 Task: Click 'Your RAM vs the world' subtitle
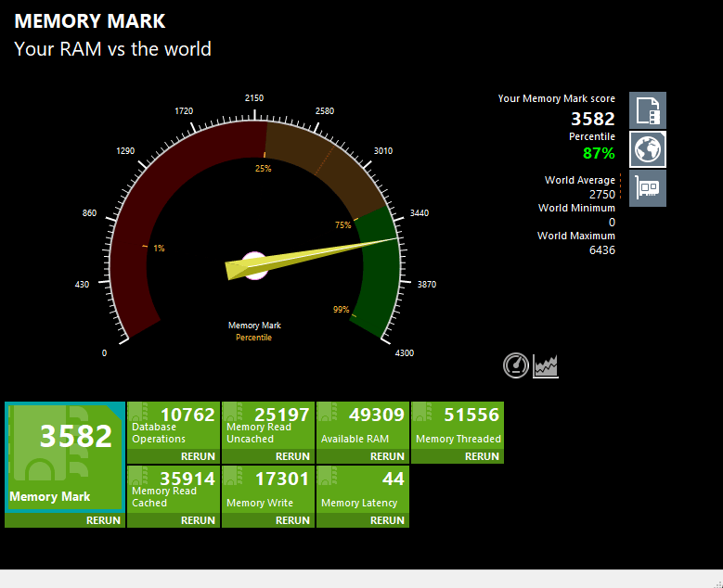(x=113, y=49)
